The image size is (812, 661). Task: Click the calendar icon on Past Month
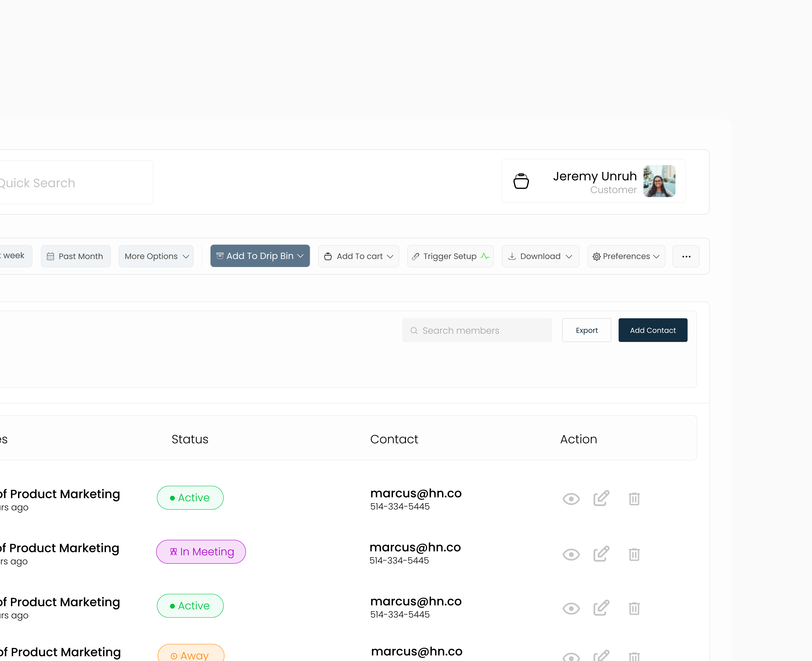click(x=51, y=256)
